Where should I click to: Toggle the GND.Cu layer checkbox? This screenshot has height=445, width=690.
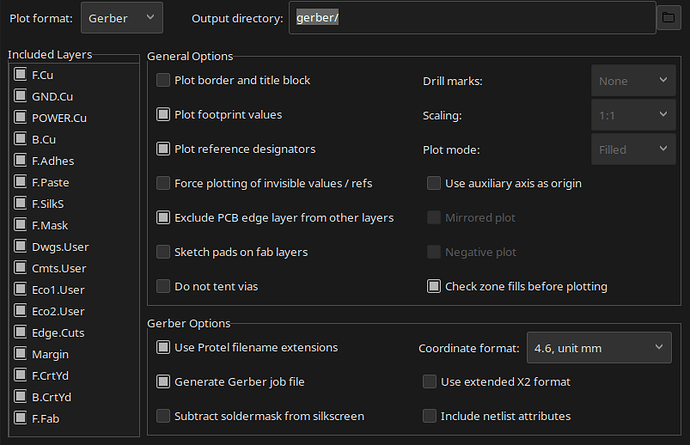[x=20, y=96]
